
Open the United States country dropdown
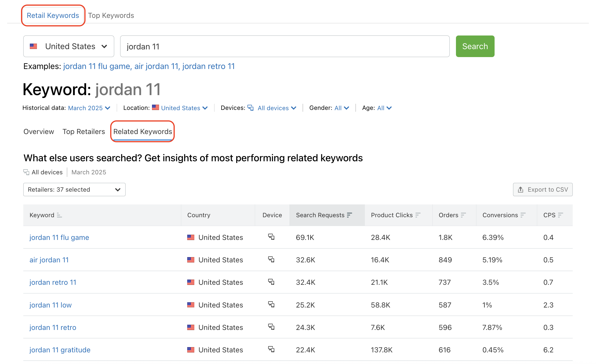[x=68, y=46]
